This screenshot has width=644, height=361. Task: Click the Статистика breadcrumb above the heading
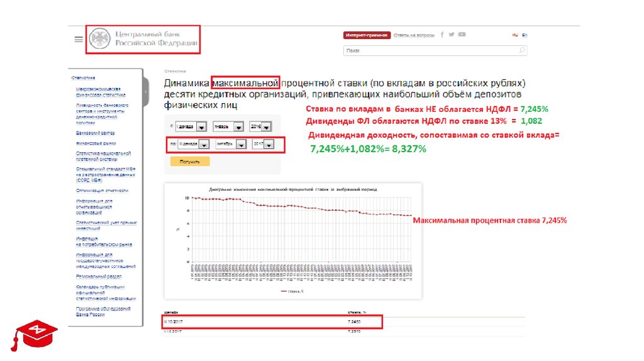tap(175, 71)
